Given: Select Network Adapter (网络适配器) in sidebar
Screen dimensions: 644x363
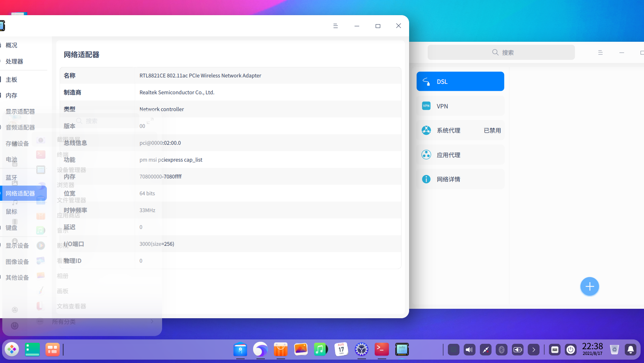Looking at the screenshot, I should (x=24, y=193).
